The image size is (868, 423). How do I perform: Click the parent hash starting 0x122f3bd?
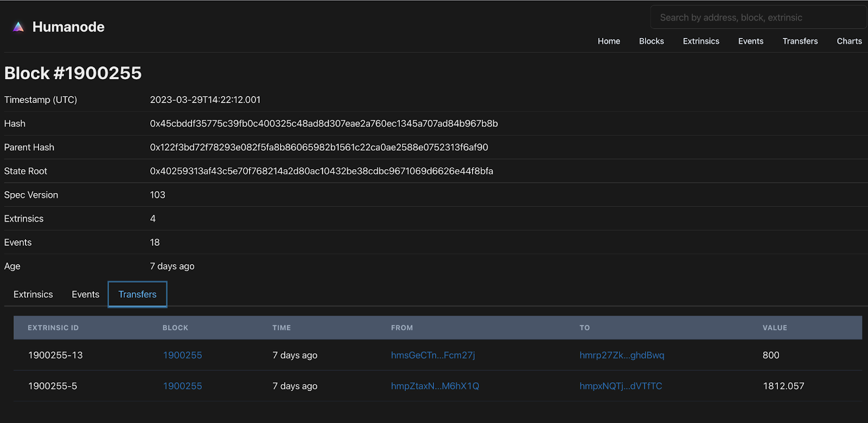pos(319,148)
